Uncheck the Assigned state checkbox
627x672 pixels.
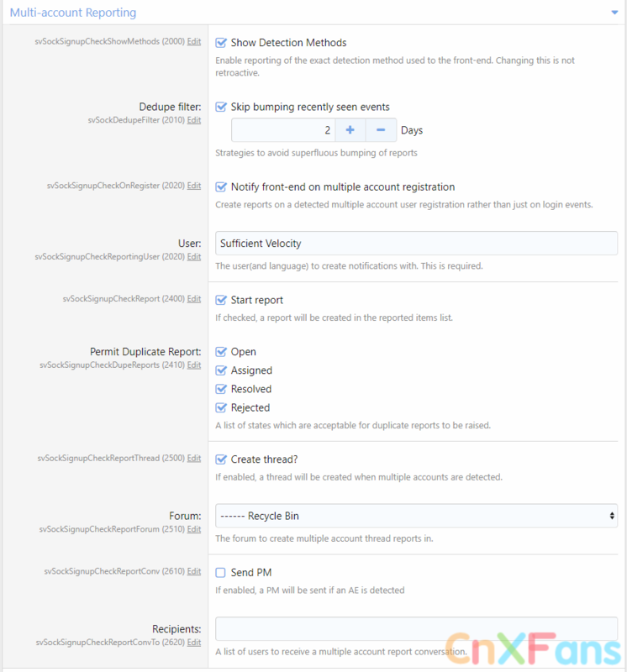click(x=221, y=370)
